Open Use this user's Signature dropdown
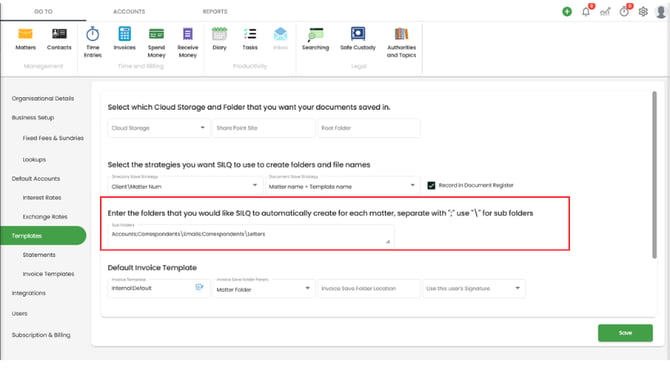The image size is (670, 368). click(x=474, y=289)
